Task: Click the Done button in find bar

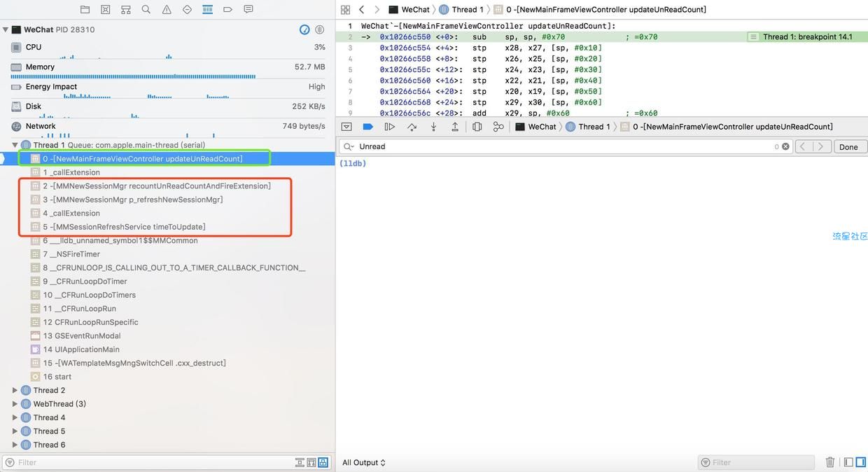Action: (x=848, y=147)
